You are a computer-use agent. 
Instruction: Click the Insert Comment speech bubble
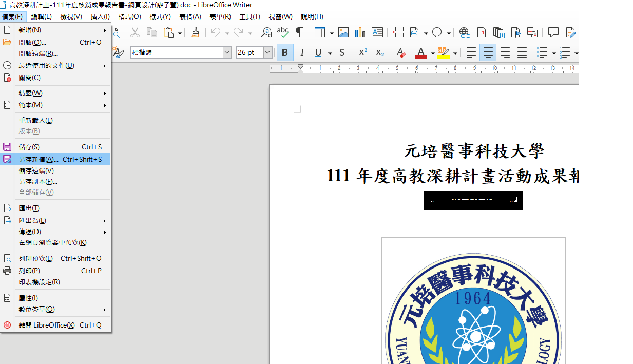553,32
